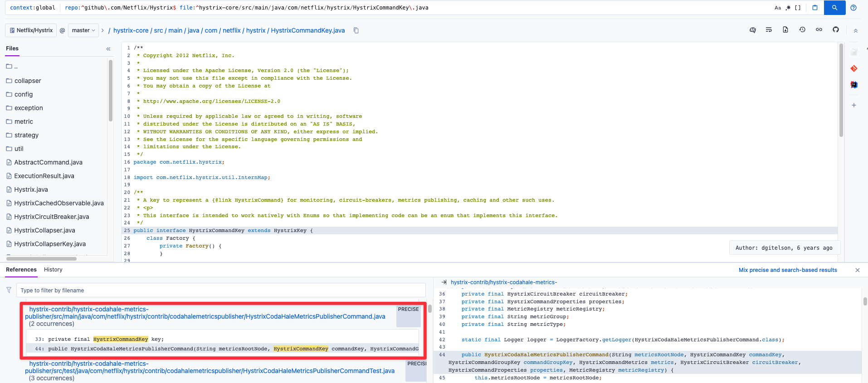The width and height of the screenshot is (868, 383).
Task: Open the Netflix/Hystrix repository button
Action: (31, 30)
